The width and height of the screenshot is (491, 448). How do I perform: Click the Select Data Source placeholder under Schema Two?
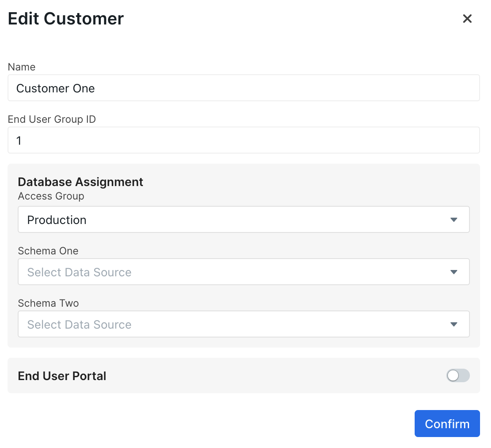[79, 324]
